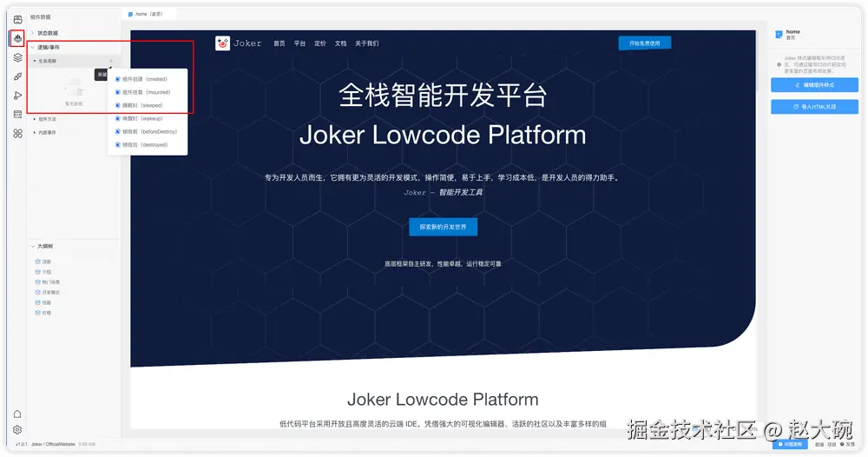Click the Joker Lowcode Platform hero title
The image size is (868, 457).
[x=443, y=135]
